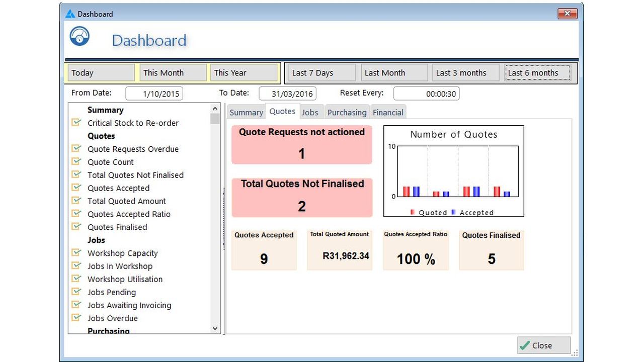
Task: Toggle Jobs Awaiting Invoicing checkbox
Action: [x=76, y=305]
